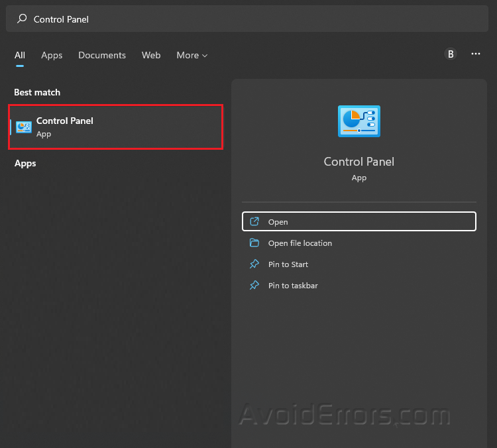Click the Open external-link icon
497x448 pixels.
pyautogui.click(x=254, y=222)
